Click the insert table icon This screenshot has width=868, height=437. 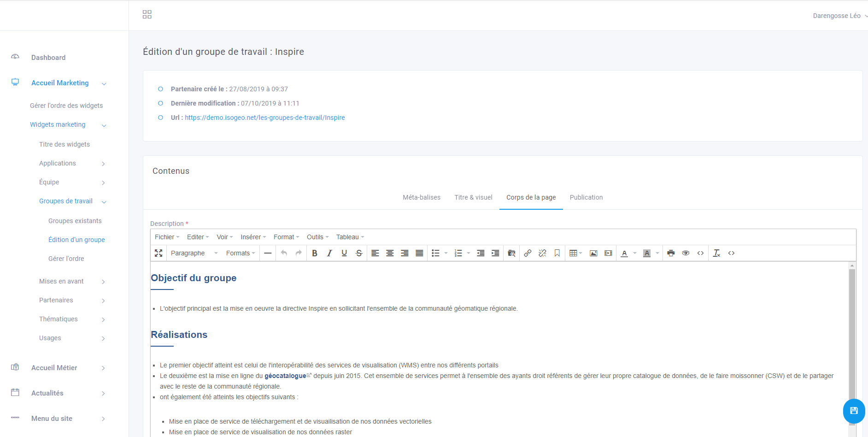573,253
